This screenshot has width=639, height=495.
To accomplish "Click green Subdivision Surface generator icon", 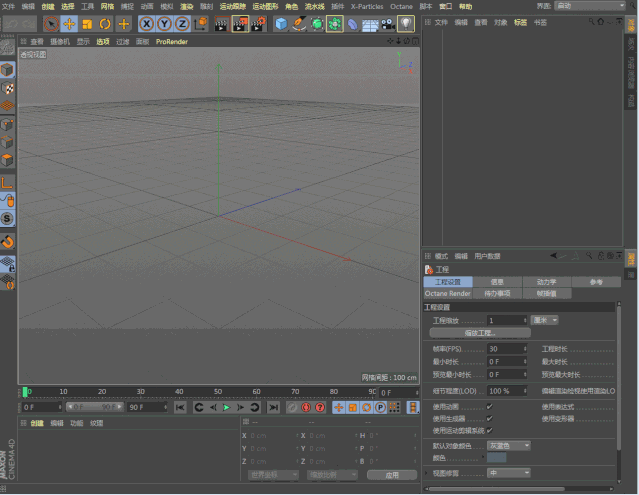I will point(317,24).
